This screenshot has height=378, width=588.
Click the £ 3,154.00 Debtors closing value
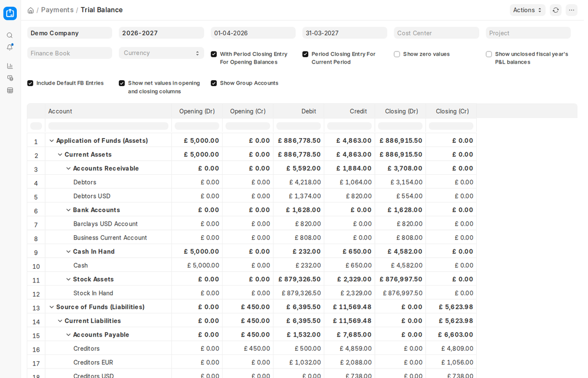406,182
